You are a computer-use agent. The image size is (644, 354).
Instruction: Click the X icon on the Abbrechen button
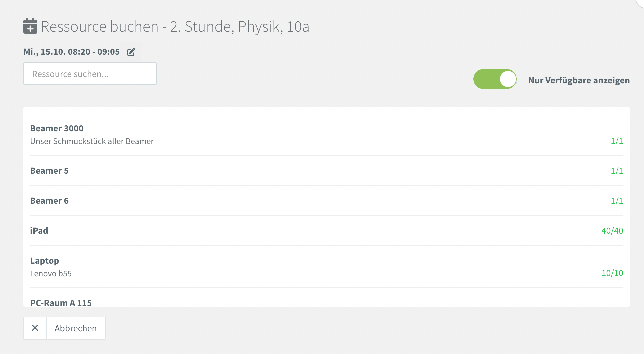click(35, 328)
